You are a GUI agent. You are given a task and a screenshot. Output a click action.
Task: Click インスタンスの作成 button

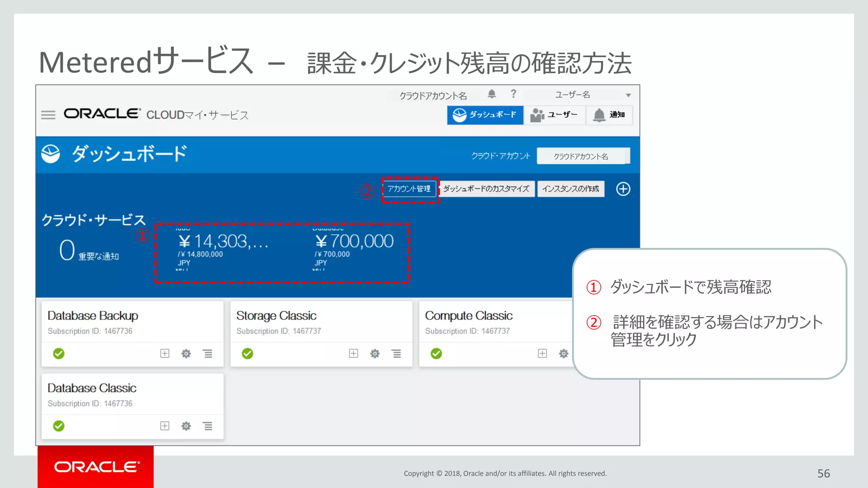click(571, 189)
